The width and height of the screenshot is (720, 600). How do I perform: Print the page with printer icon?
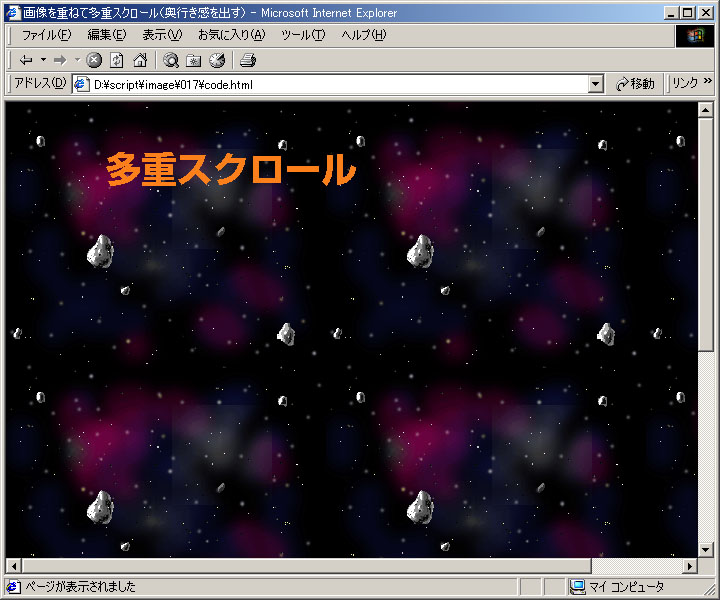point(248,60)
